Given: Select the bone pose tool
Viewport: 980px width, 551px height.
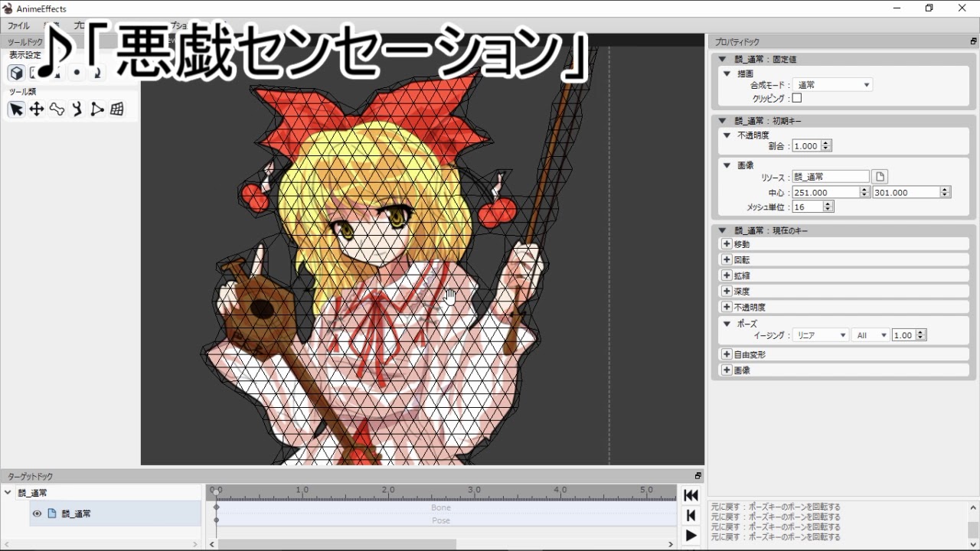Looking at the screenshot, I should point(77,109).
